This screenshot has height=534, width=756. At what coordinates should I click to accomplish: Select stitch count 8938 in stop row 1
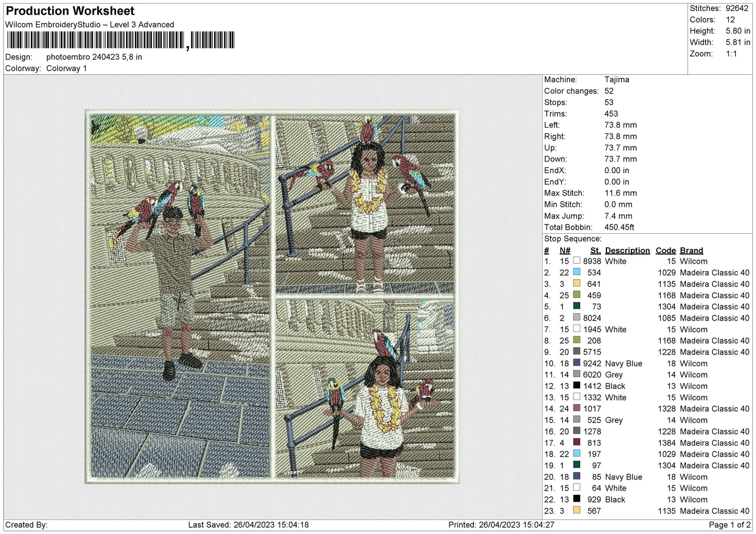click(592, 261)
